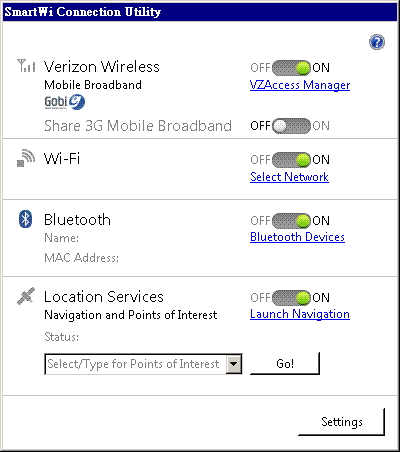Click the Gobi logo icon
The height and width of the screenshot is (452, 400).
click(65, 102)
